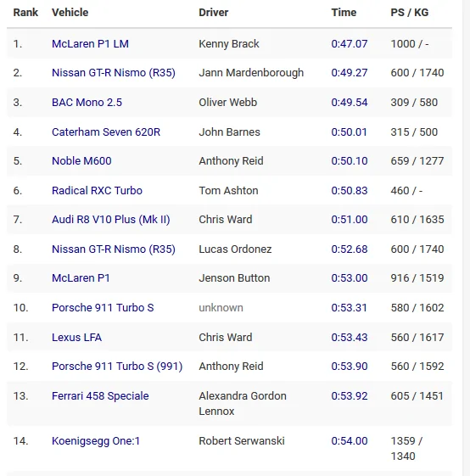The height and width of the screenshot is (476, 470).
Task: Click the 916 / 1519 value
Action: pos(417,278)
